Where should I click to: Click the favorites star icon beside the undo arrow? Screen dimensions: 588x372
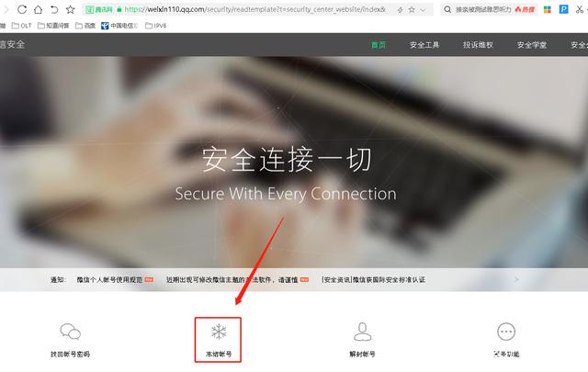point(70,9)
